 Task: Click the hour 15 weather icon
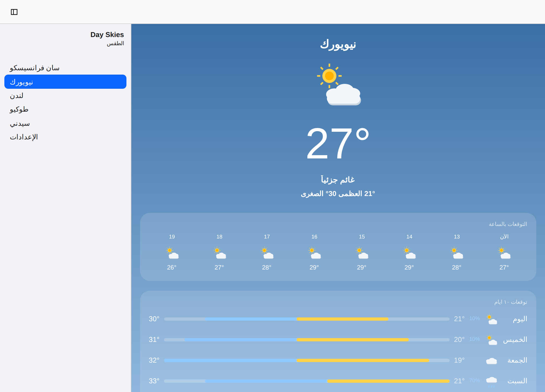362,253
